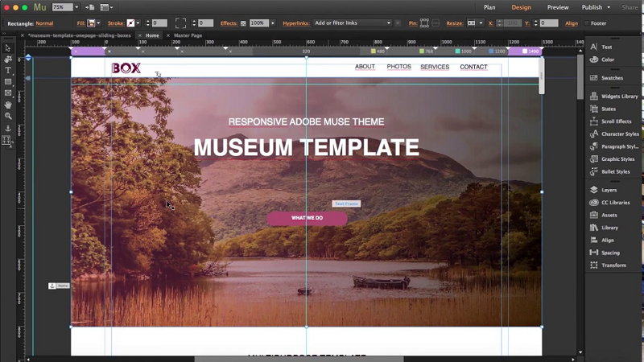The image size is (644, 362).
Task: Select the Crop tool
Action: point(8,60)
